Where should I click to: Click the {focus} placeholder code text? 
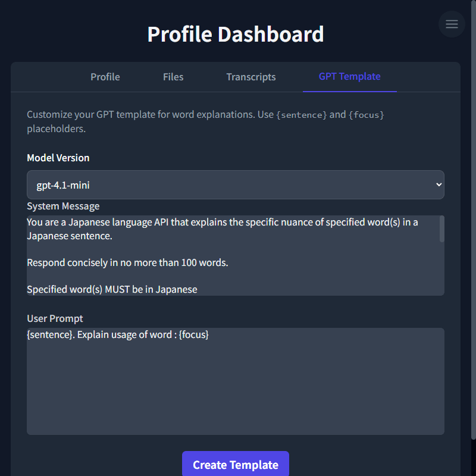366,115
